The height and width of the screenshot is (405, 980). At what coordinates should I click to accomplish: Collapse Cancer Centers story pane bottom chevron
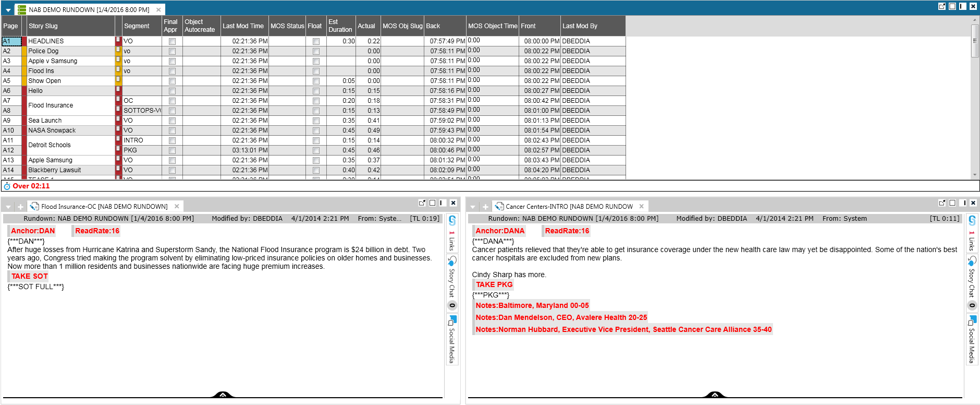[715, 395]
